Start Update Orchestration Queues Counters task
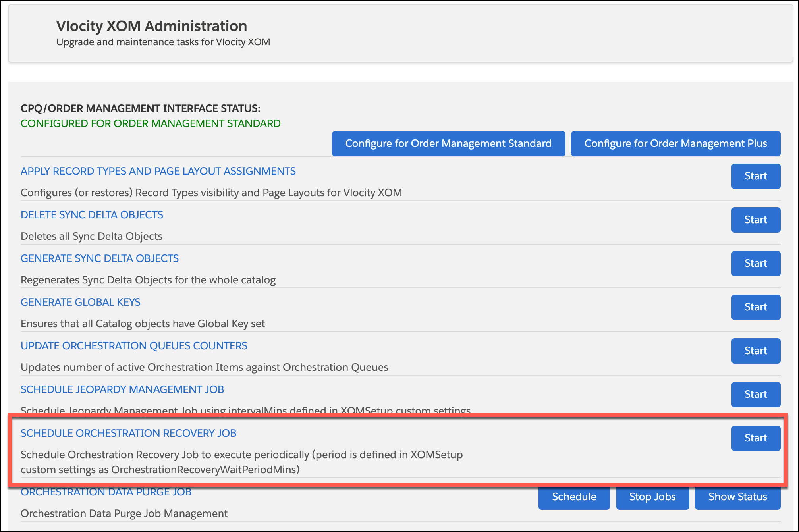 756,351
